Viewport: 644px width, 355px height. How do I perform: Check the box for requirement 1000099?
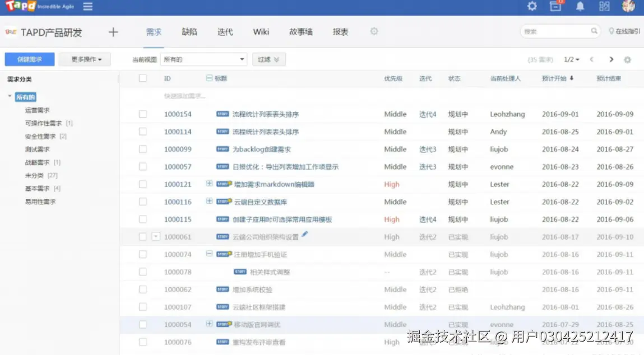coord(142,149)
